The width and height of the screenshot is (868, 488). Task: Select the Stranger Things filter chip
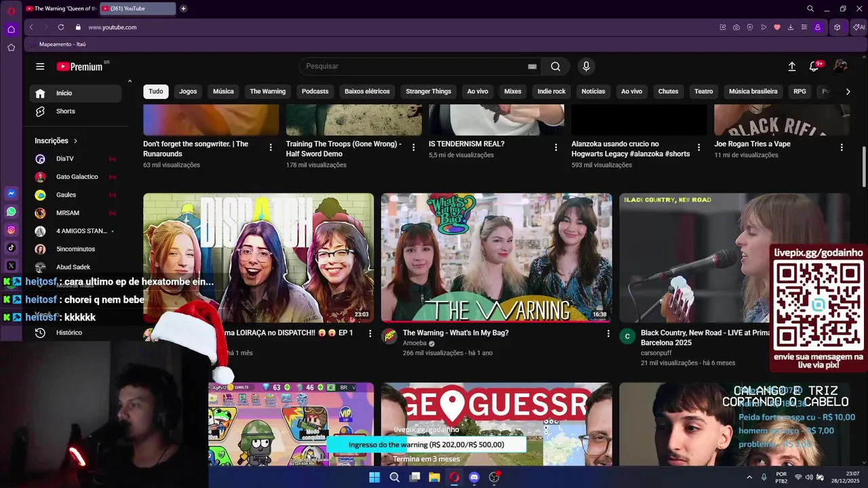(429, 91)
